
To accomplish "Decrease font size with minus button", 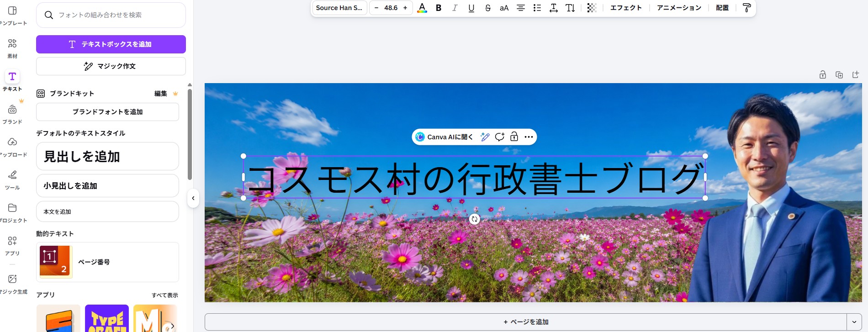I will [376, 8].
